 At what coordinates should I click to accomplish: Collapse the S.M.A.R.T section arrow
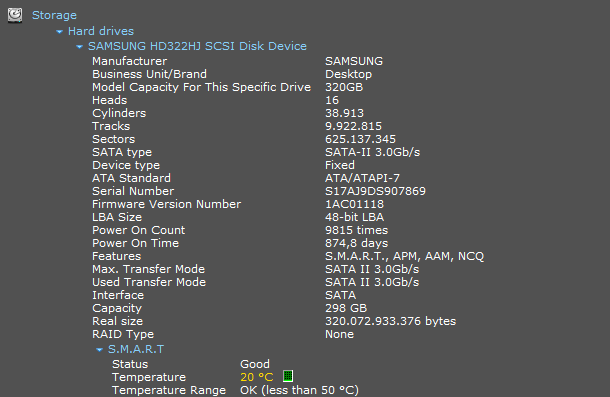(x=99, y=350)
